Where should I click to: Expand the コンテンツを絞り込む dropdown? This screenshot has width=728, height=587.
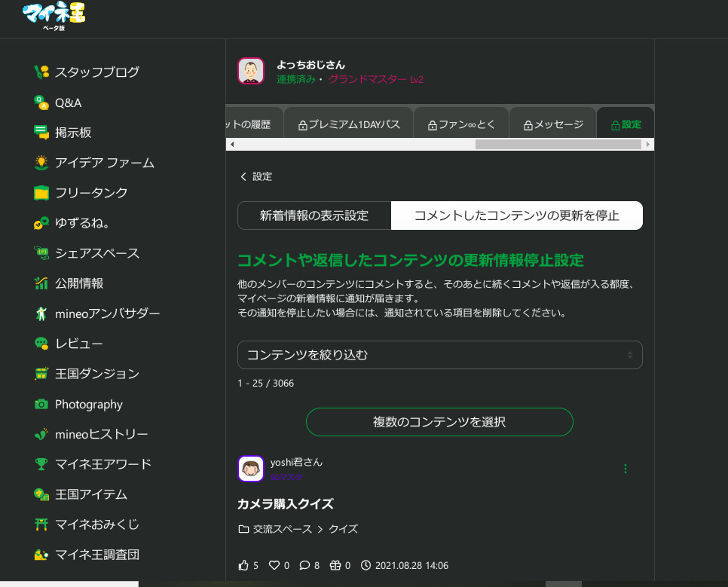pos(439,355)
